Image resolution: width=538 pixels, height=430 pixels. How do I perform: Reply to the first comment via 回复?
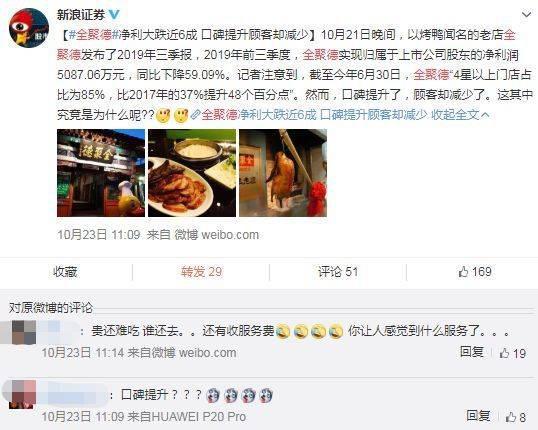tap(472, 352)
